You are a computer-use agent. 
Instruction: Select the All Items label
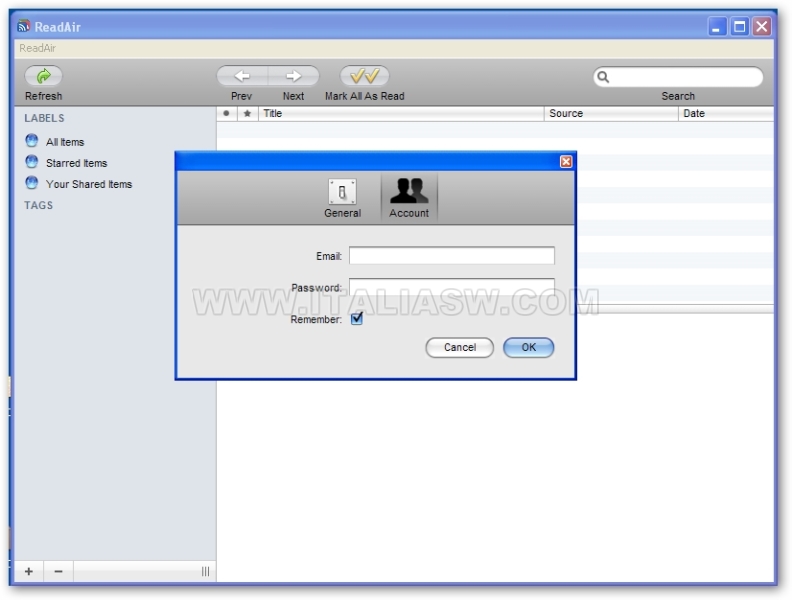(x=65, y=142)
